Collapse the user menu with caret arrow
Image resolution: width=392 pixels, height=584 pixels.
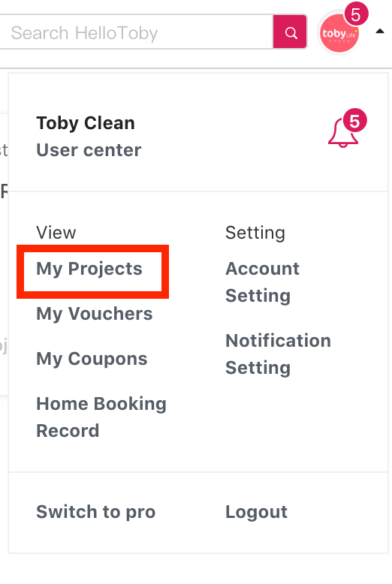tap(380, 32)
